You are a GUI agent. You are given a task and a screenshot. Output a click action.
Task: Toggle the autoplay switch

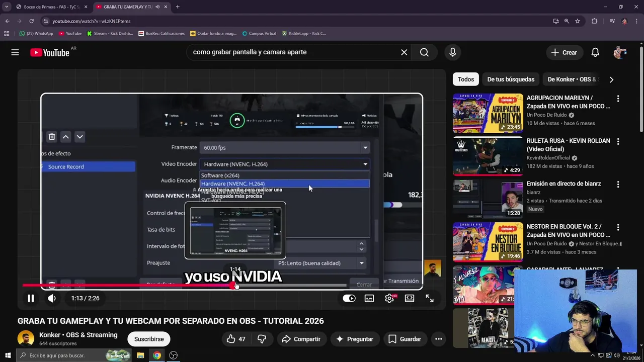click(349, 298)
